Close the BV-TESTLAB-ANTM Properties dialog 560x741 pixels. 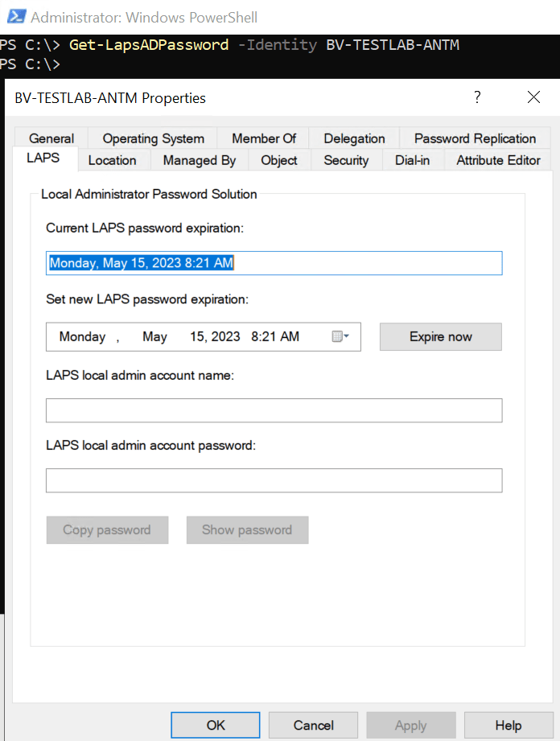[533, 97]
